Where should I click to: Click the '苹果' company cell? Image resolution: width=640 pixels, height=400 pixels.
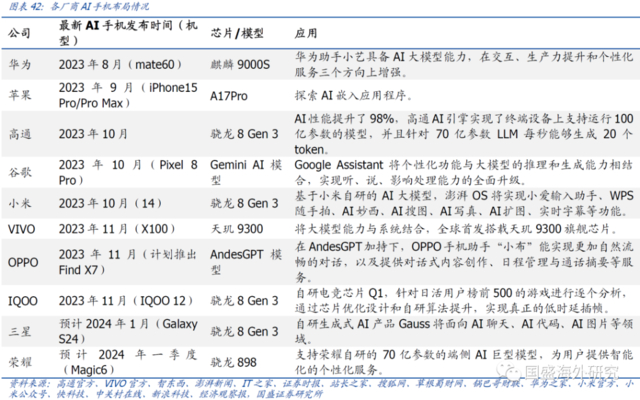[20, 95]
